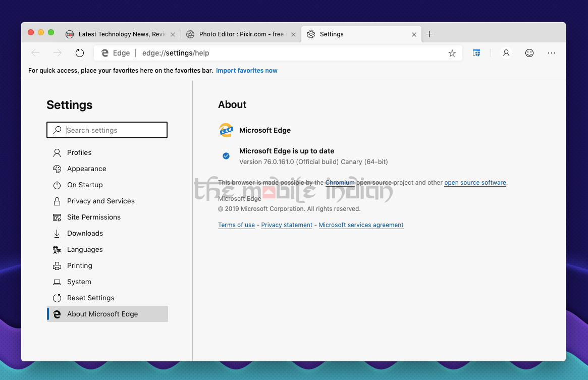
Task: Open a new tab with plus button
Action: [x=430, y=34]
